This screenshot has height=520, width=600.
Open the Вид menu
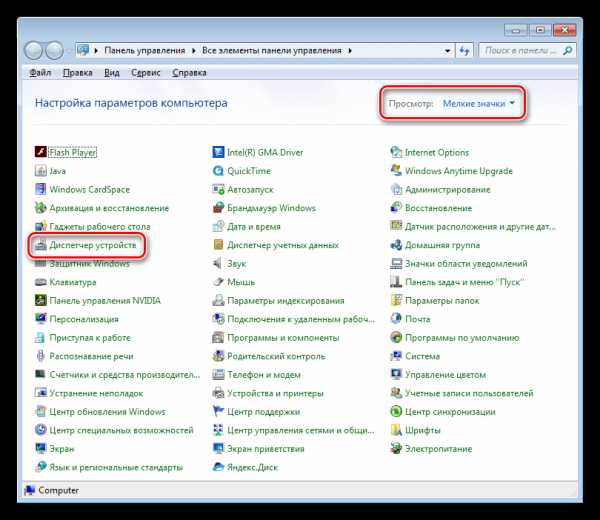(x=112, y=73)
